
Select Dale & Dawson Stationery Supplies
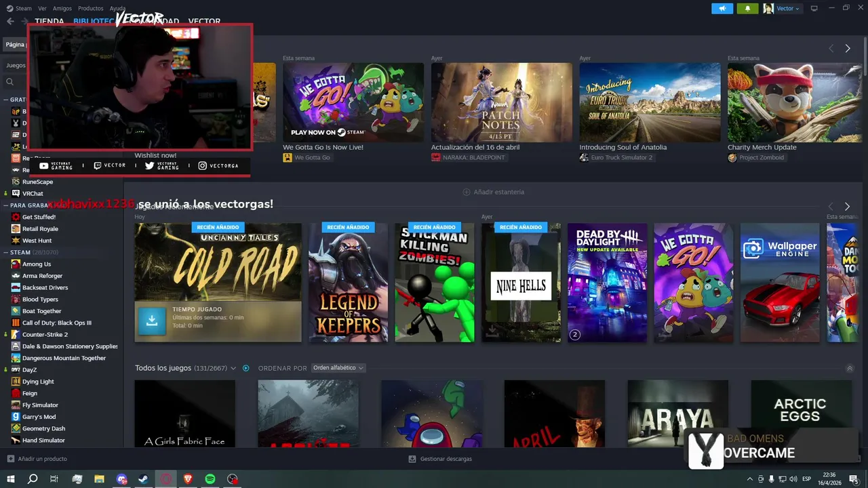pos(70,346)
